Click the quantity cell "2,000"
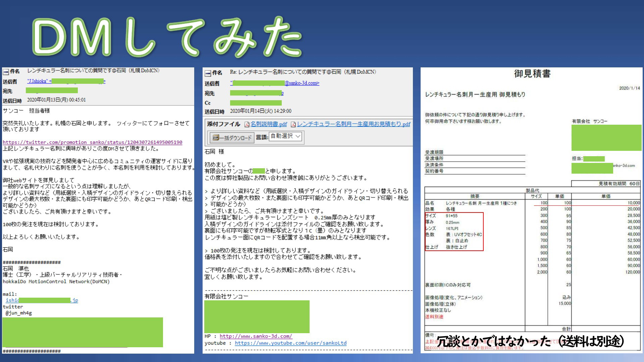The height and width of the screenshot is (362, 644). (542, 272)
